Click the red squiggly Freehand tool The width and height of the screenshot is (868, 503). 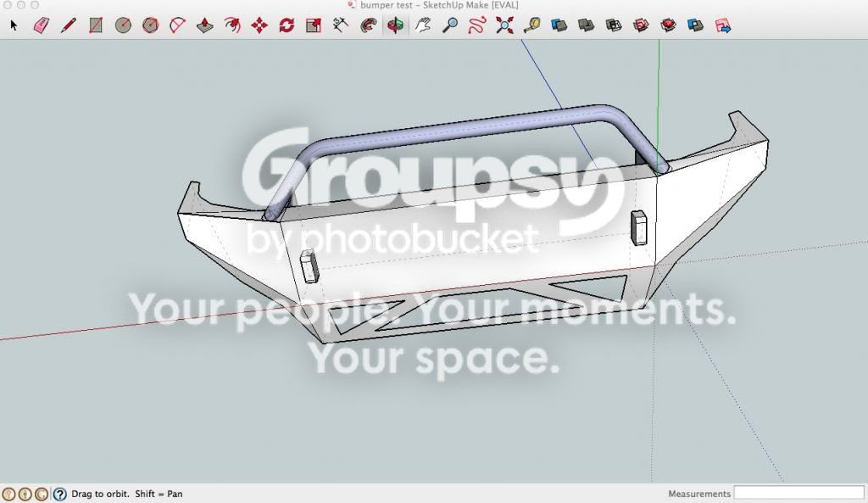(x=477, y=25)
